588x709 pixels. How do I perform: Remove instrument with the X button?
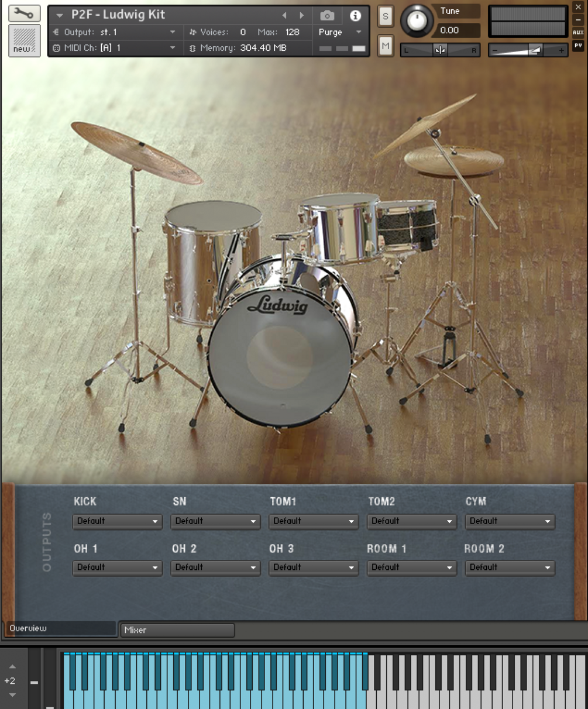(578, 8)
